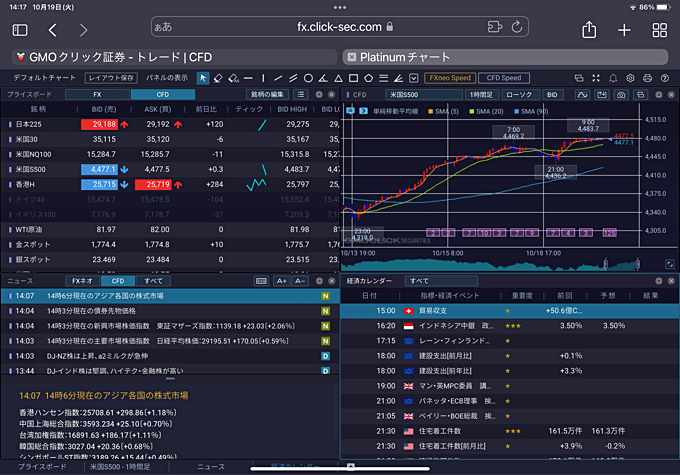This screenshot has width=680, height=475.
Task: Open the bell alert notifications icon
Action: click(x=613, y=78)
